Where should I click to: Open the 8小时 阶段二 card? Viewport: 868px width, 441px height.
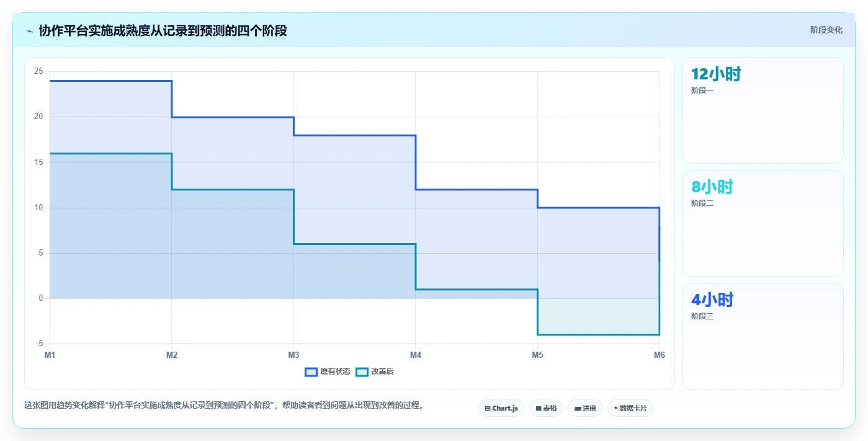coord(763,223)
